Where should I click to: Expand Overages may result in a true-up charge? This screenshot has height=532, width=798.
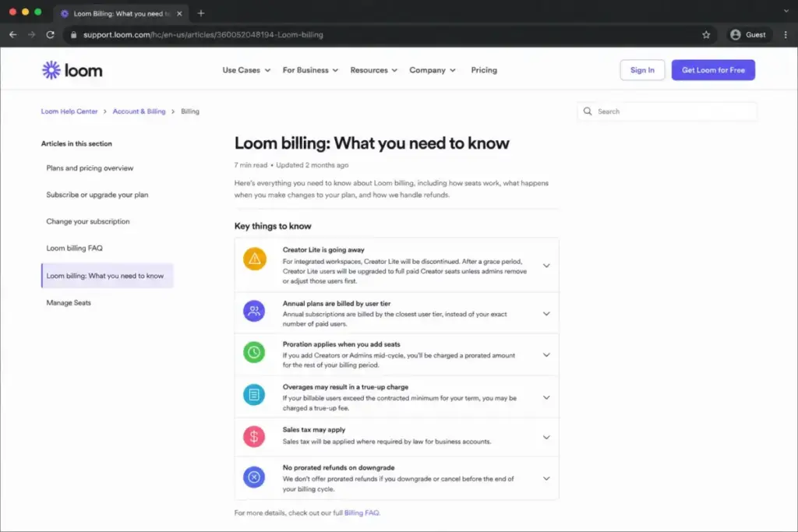click(546, 398)
